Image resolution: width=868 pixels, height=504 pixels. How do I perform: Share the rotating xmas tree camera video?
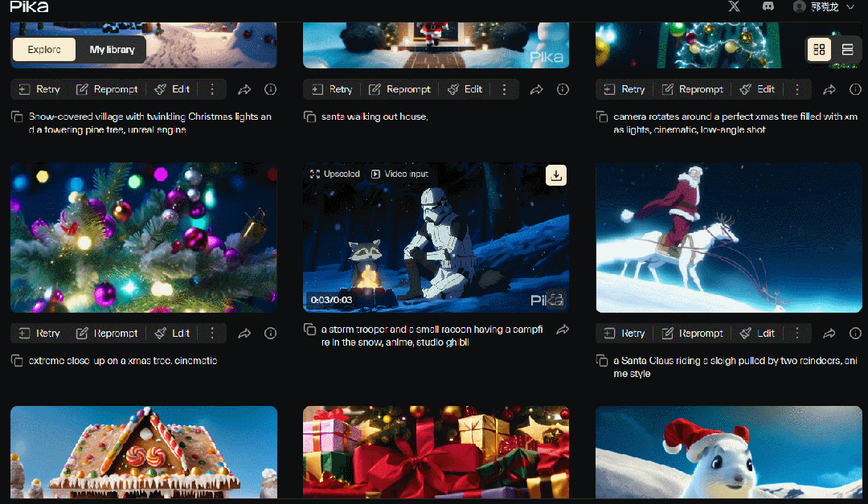[829, 89]
